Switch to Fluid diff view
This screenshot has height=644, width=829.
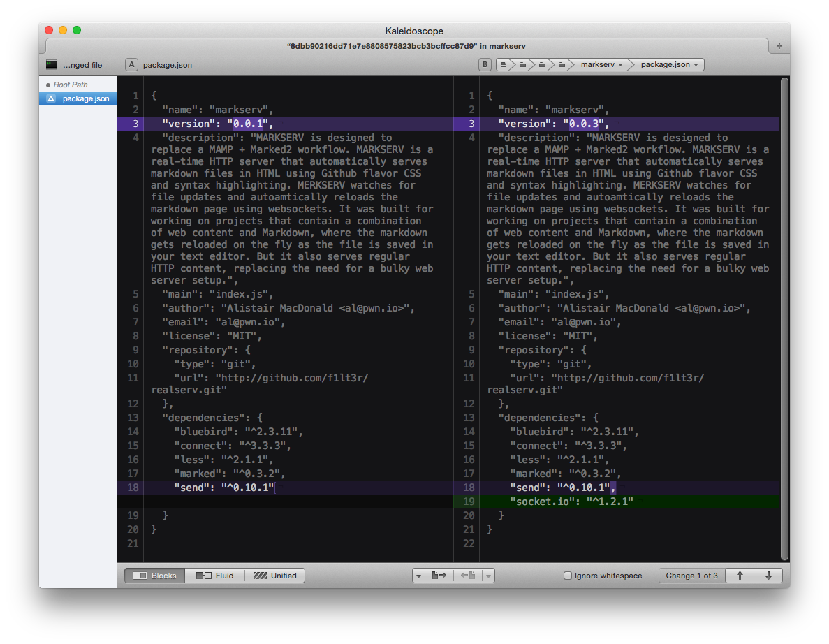point(215,576)
